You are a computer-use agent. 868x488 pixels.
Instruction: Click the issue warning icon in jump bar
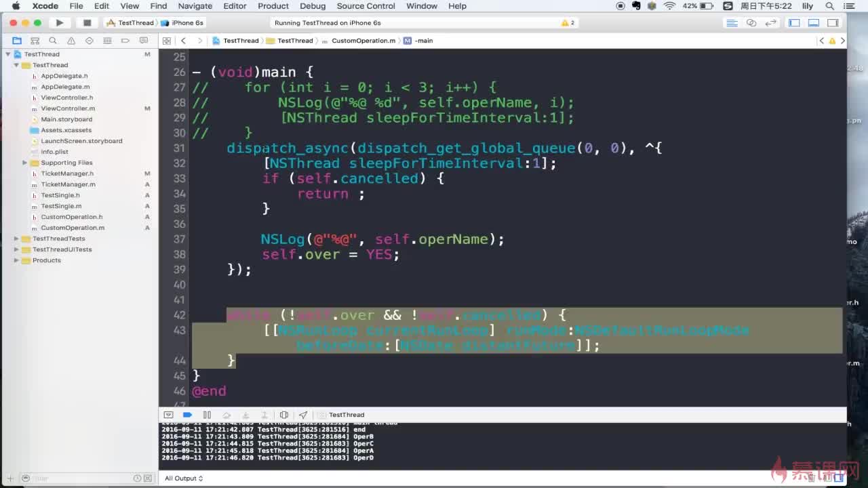[x=832, y=41]
